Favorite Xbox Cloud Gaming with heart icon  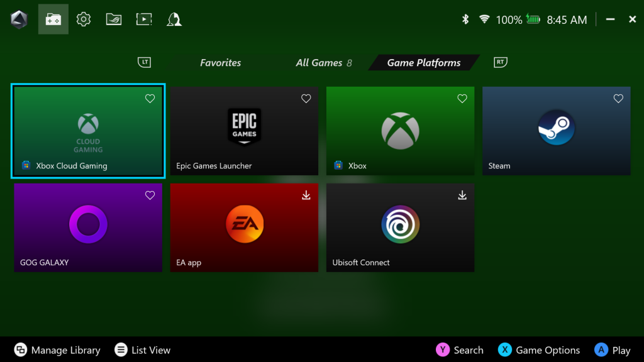150,99
